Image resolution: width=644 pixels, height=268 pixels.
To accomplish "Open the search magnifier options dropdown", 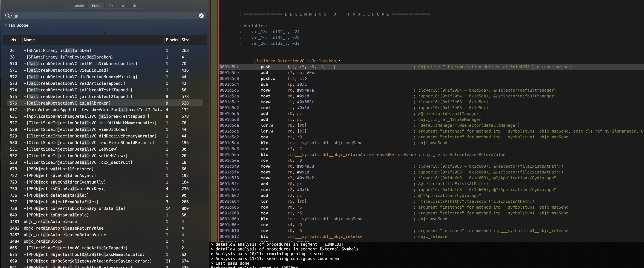I will click(8, 16).
